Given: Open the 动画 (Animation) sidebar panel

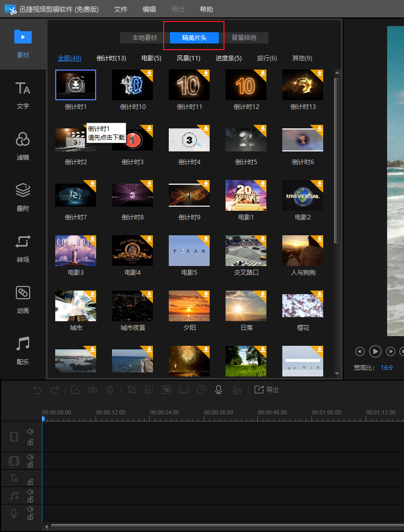Looking at the screenshot, I should (x=23, y=299).
